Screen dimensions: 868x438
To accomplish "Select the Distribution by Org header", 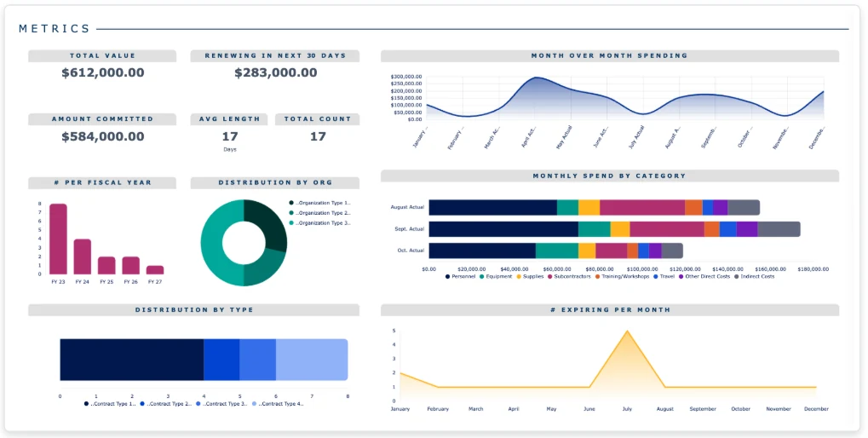I will pyautogui.click(x=275, y=182).
